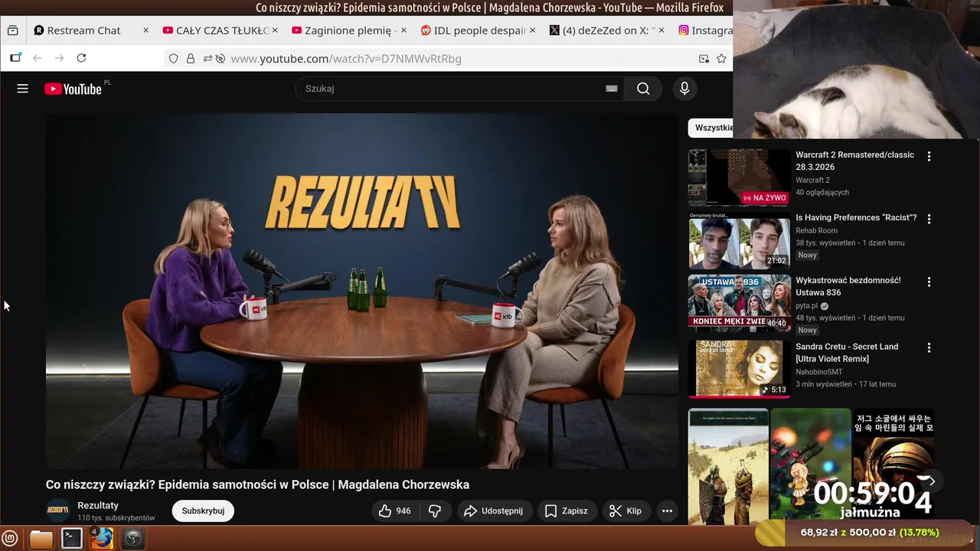This screenshot has height=551, width=980.
Task: Open the first Shorts thumbnail with desert figures
Action: click(728, 465)
